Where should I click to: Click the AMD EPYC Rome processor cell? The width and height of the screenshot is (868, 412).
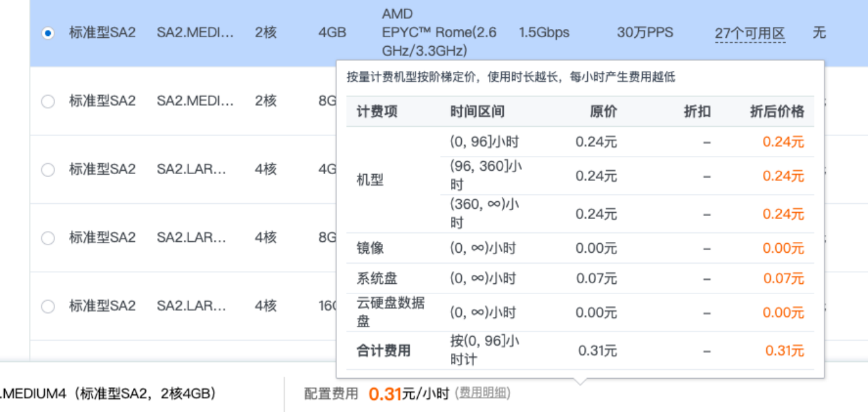(x=439, y=33)
